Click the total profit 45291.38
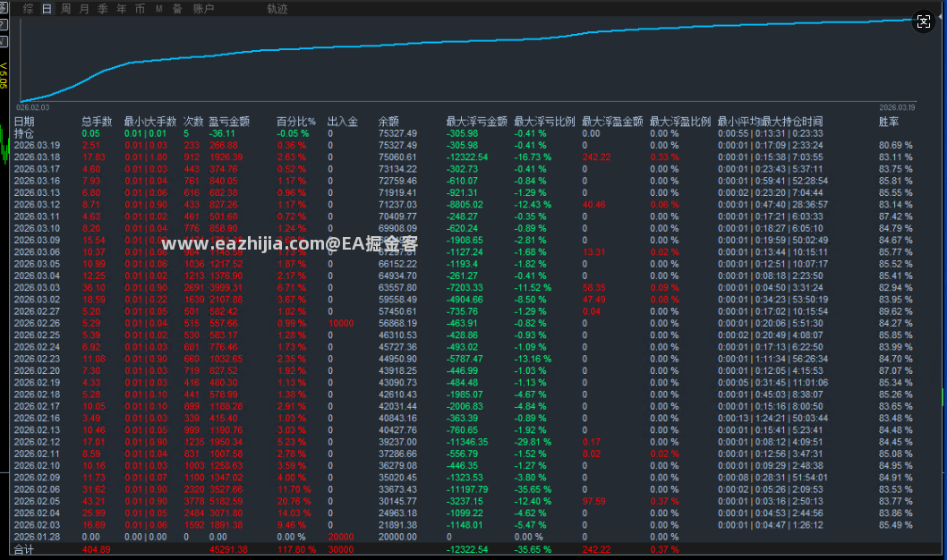Screen dimensions: 947x560 coord(229,550)
